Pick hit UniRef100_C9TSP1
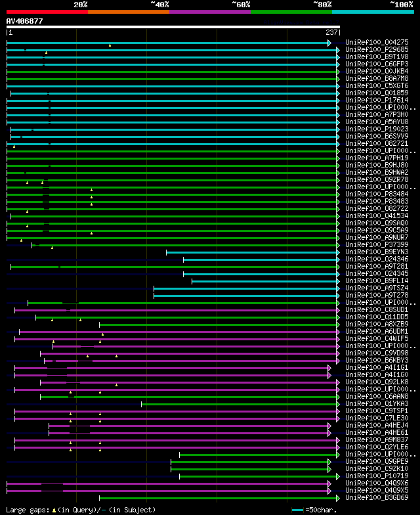 (377, 411)
